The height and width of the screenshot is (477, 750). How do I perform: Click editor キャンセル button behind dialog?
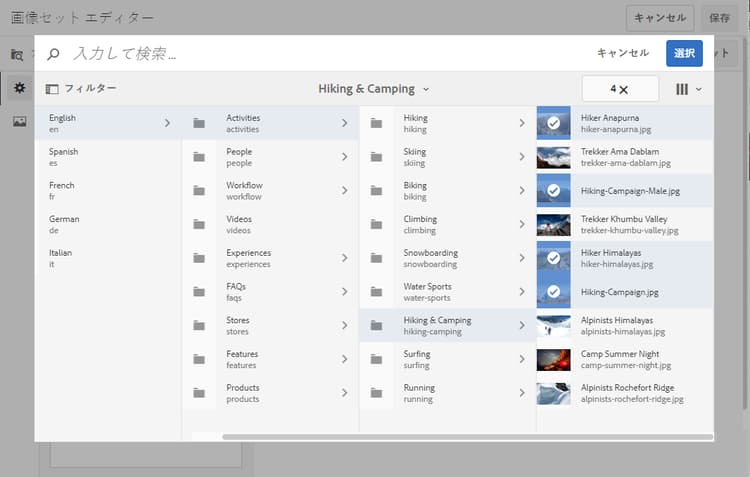tap(660, 18)
